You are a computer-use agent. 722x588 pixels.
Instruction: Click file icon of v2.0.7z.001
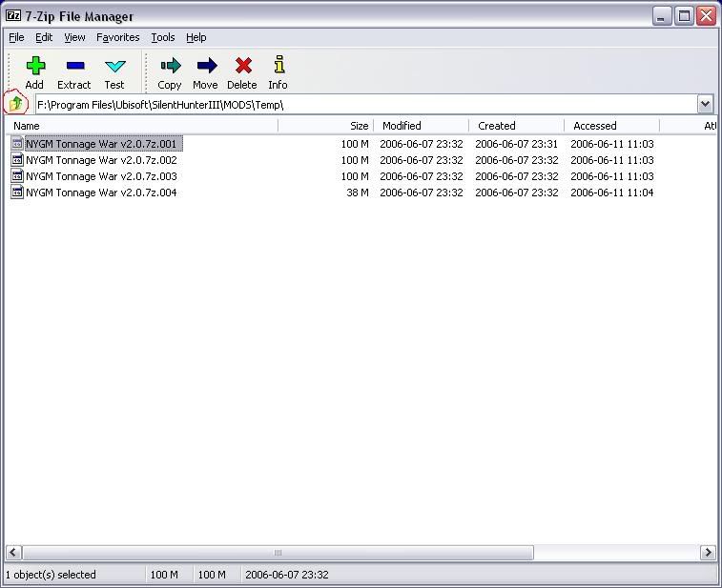pos(17,143)
